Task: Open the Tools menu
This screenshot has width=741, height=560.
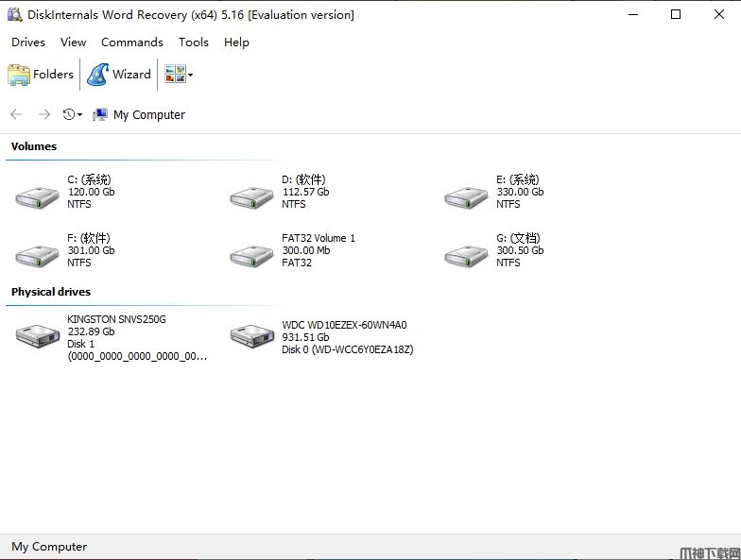Action: pyautogui.click(x=194, y=42)
